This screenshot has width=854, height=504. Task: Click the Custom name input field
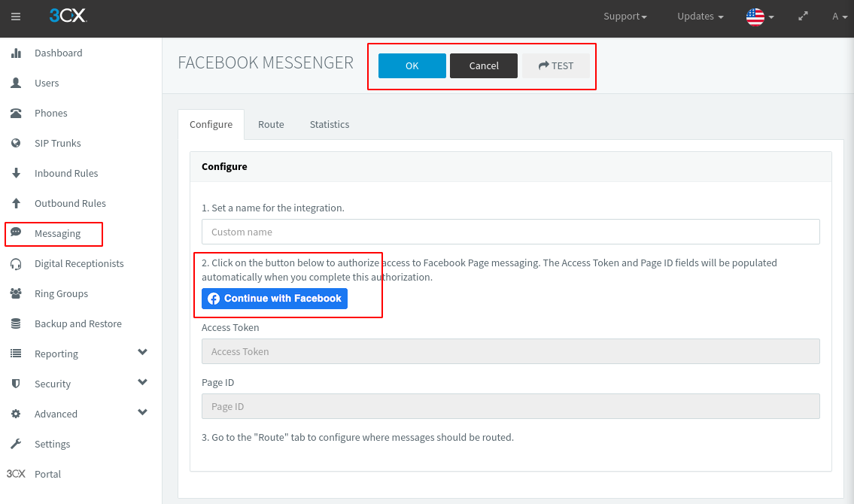tap(510, 232)
